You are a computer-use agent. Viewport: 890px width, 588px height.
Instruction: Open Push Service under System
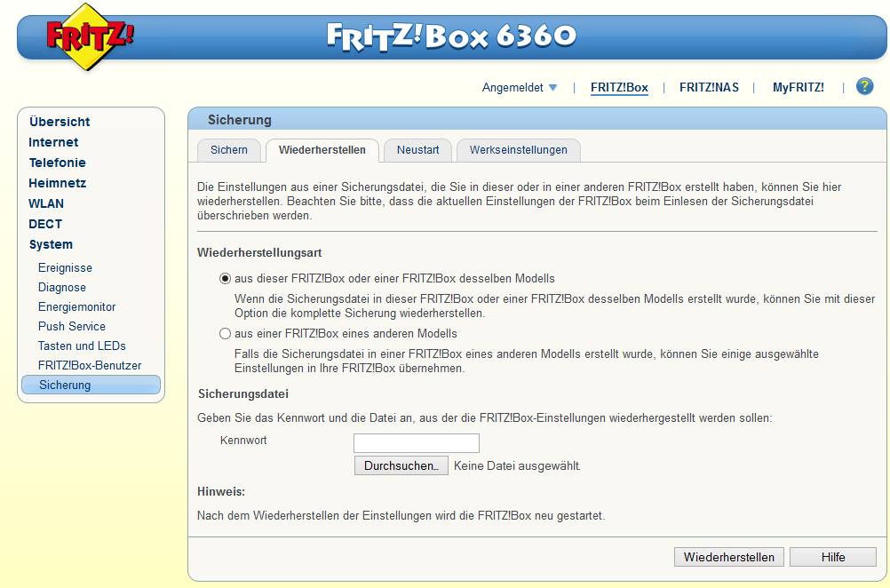point(72,326)
